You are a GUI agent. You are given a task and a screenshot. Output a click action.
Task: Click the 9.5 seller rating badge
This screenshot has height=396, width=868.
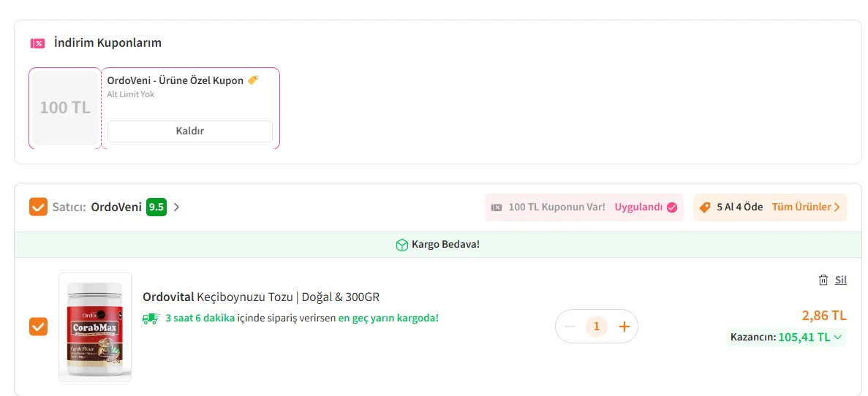[156, 207]
